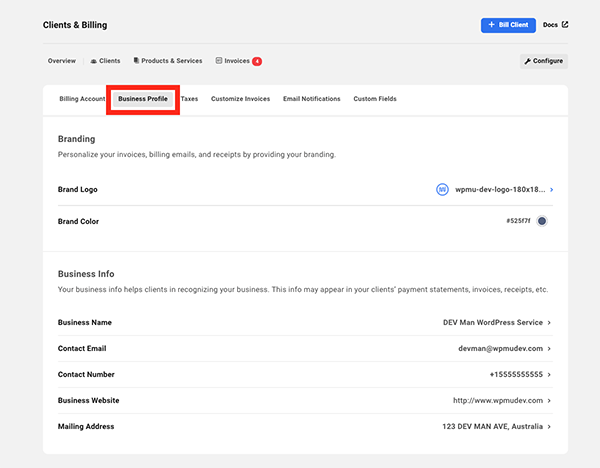Image resolution: width=600 pixels, height=468 pixels.
Task: Click the wrench icon in Configure
Action: tap(528, 61)
